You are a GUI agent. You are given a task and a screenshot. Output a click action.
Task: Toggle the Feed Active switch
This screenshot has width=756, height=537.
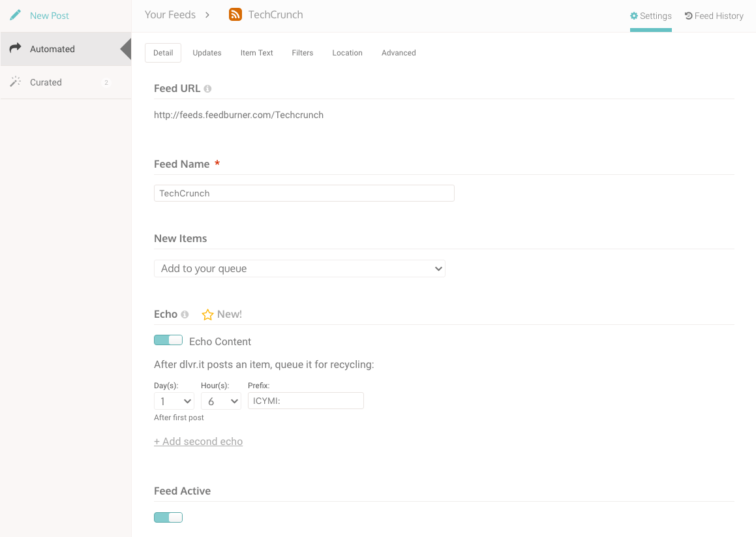(168, 517)
